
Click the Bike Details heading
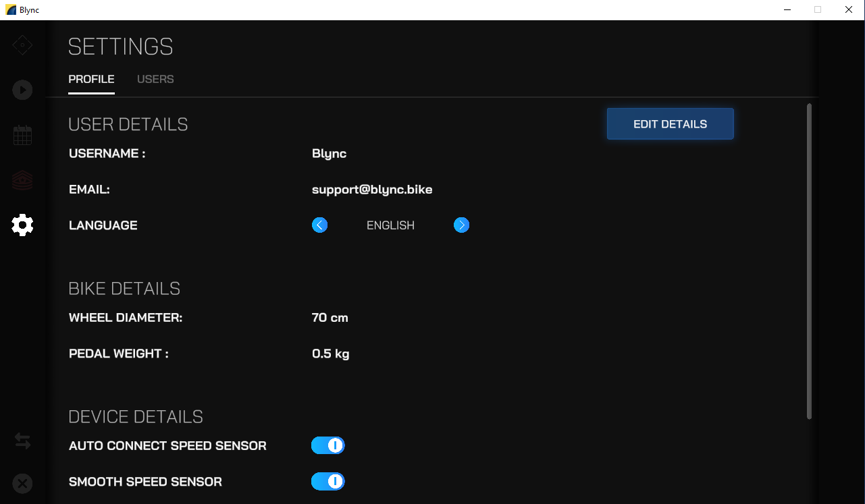[x=124, y=289]
